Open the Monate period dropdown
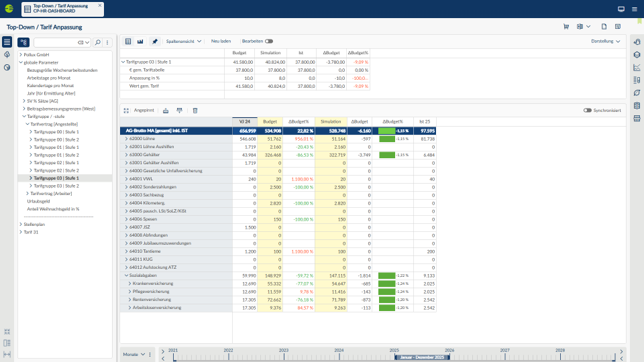Screen dimensions: 644x362 pos(133,354)
